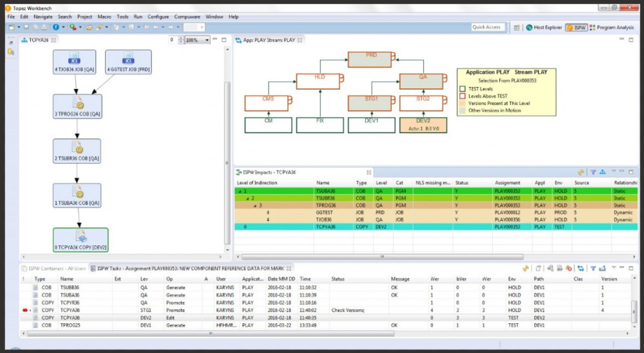Click the FIX level box in stream diagram
This screenshot has height=353, width=644.
click(x=320, y=125)
